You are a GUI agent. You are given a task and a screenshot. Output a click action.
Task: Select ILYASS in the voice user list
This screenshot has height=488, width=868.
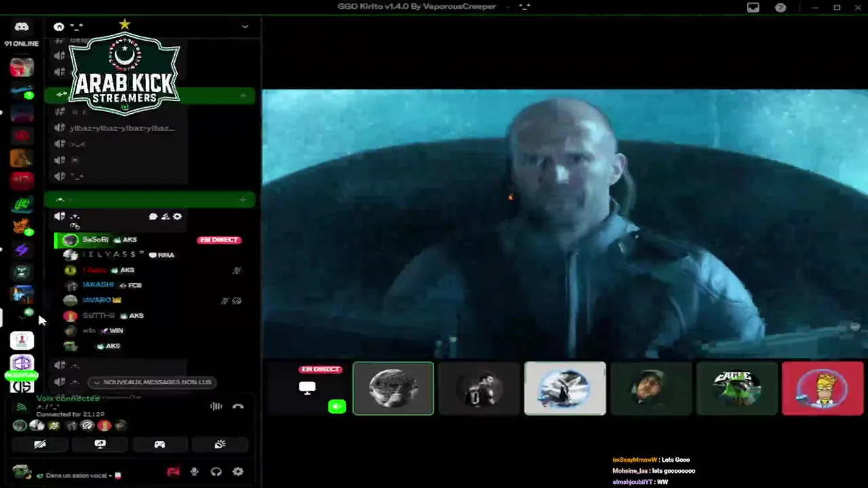pos(149,255)
